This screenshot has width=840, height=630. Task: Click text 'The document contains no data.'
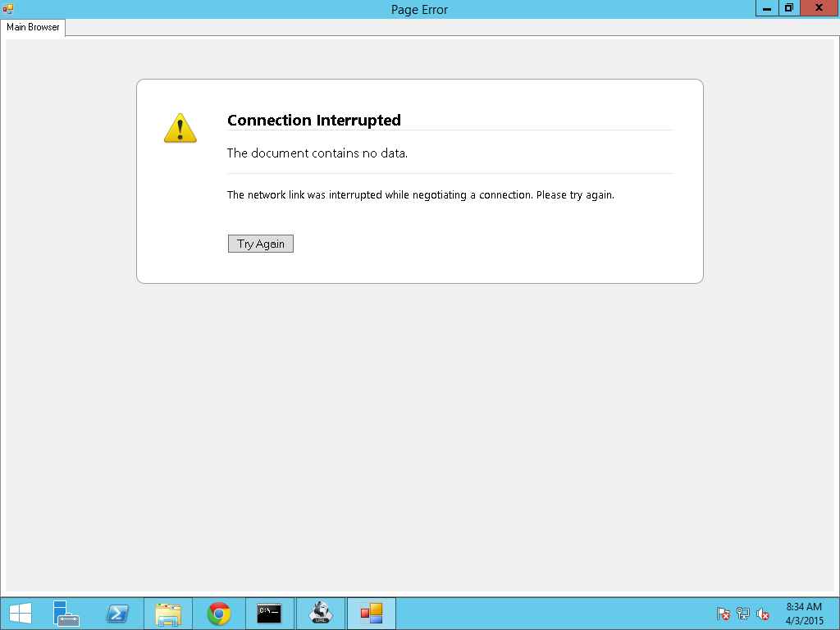(317, 153)
